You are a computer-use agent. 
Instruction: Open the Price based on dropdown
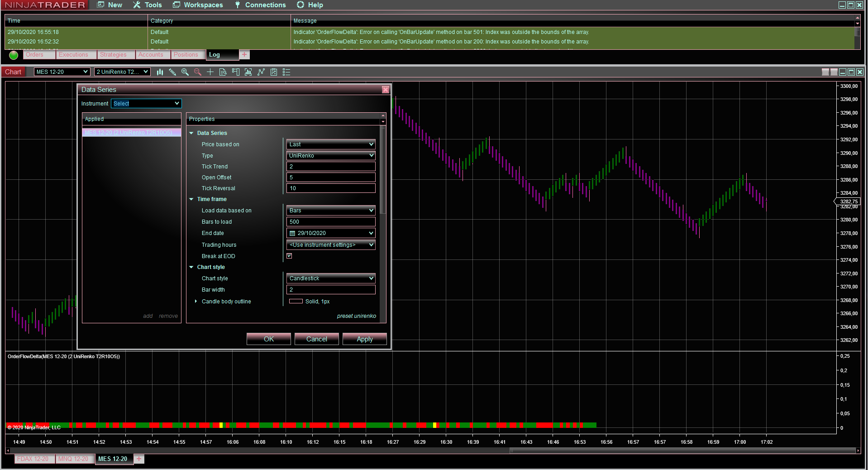pos(331,144)
